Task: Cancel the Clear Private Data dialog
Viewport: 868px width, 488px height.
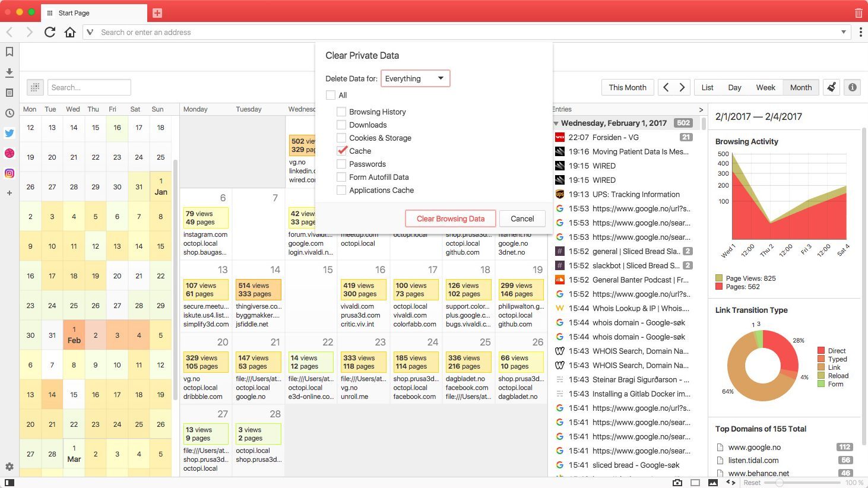Action: pyautogui.click(x=522, y=218)
